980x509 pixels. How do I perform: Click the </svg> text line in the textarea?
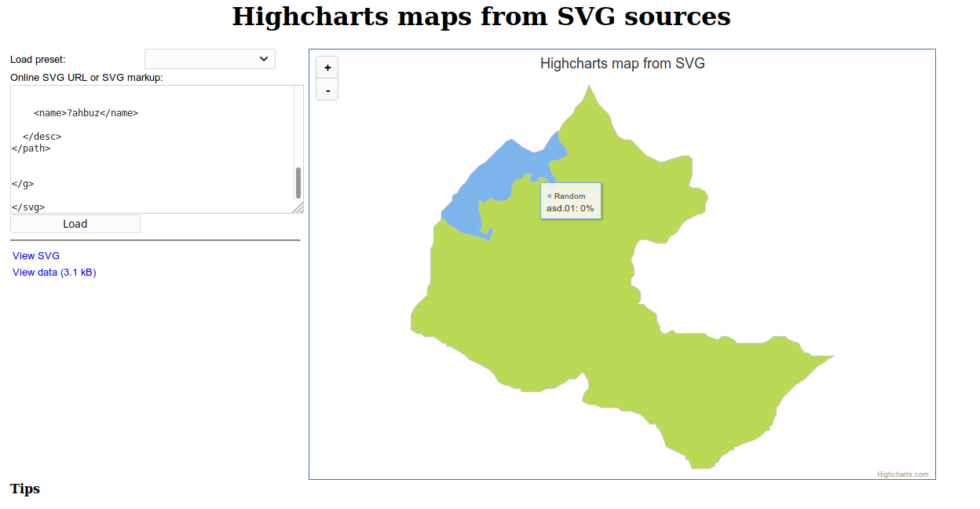(x=27, y=207)
